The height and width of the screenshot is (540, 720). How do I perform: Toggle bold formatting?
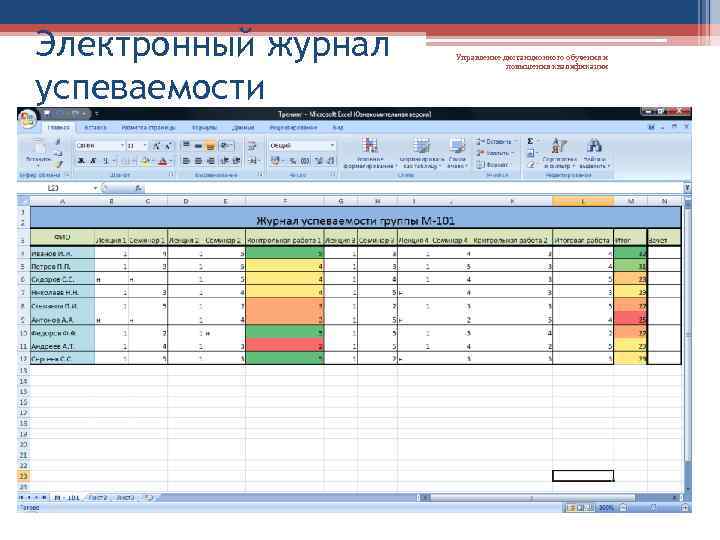click(81, 161)
